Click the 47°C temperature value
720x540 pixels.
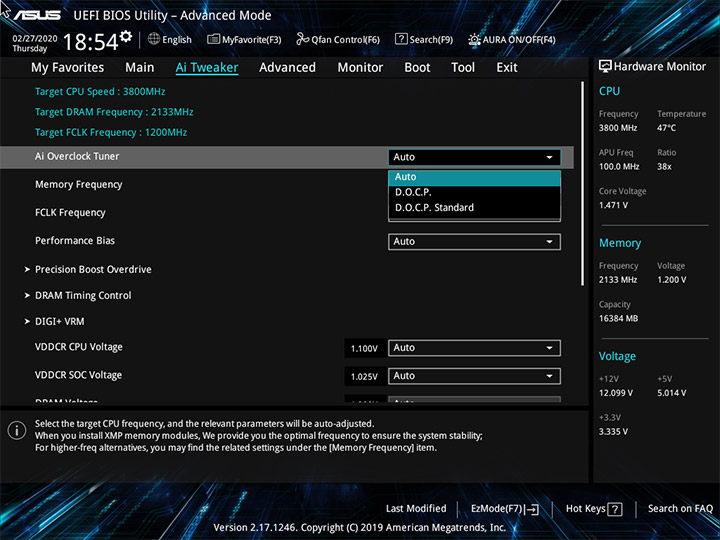coord(666,128)
